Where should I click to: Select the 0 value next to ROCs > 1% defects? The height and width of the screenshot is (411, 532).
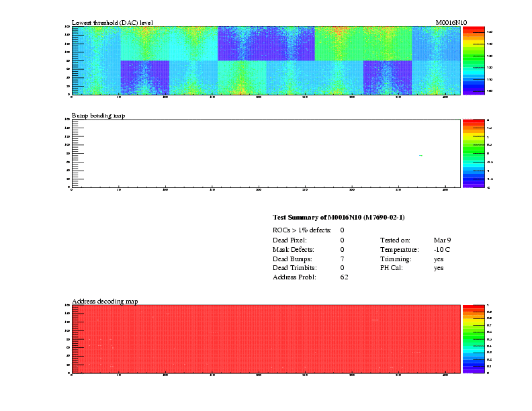343,230
